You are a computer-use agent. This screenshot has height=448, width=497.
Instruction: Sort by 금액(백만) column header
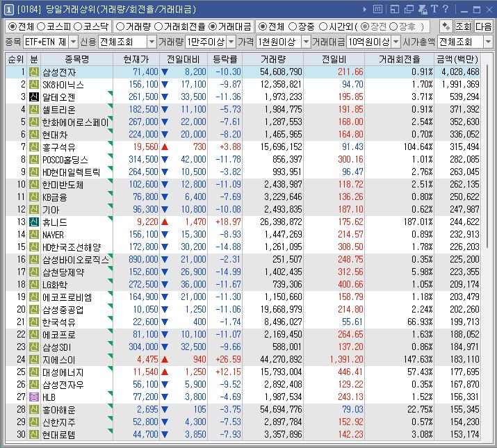click(457, 59)
